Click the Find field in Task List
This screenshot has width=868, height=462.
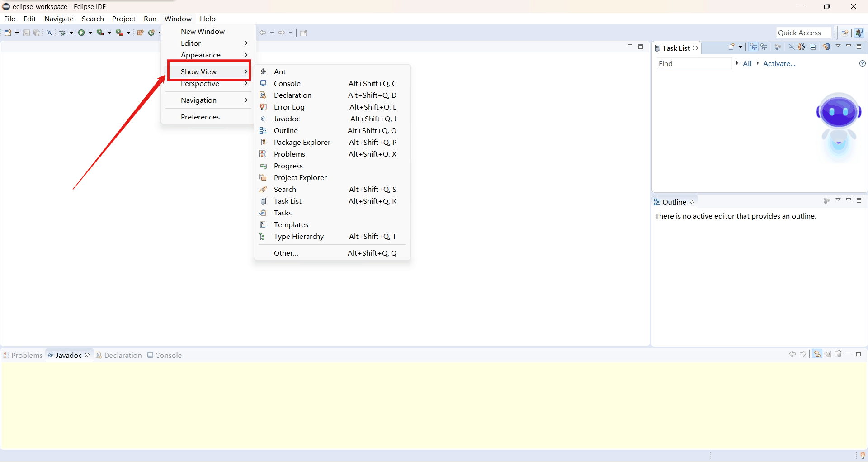point(694,63)
